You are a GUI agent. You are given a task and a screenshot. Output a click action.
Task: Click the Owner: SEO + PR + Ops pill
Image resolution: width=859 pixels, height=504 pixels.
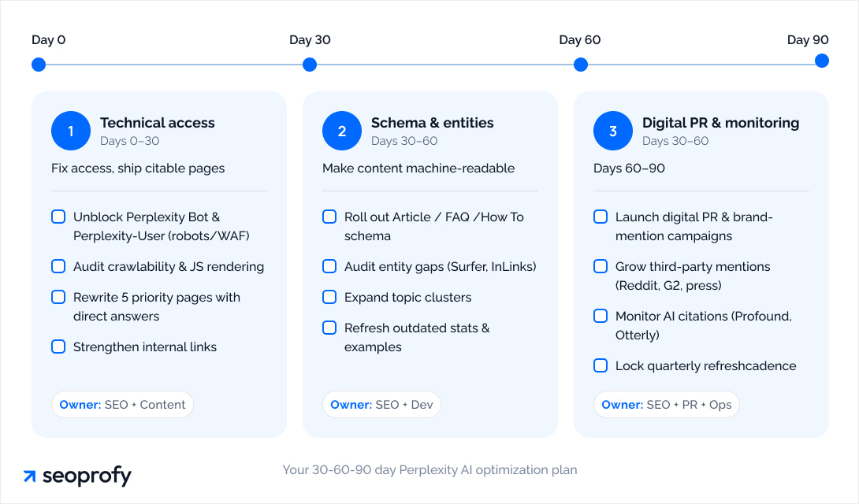coord(667,405)
